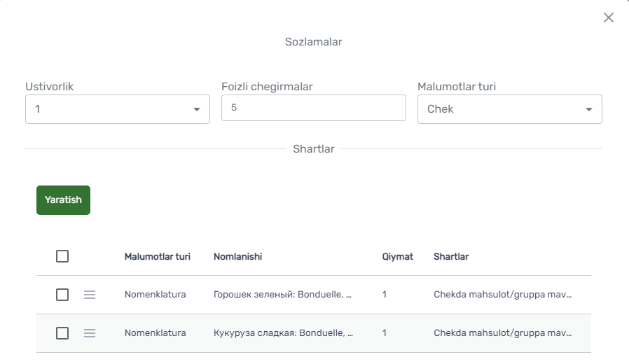Check the Горошек зеленый row checkbox
Screen dimensions: 629x364
click(x=62, y=295)
